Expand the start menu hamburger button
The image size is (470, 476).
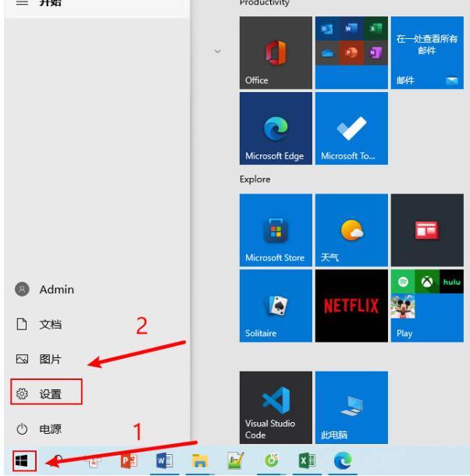(x=22, y=3)
